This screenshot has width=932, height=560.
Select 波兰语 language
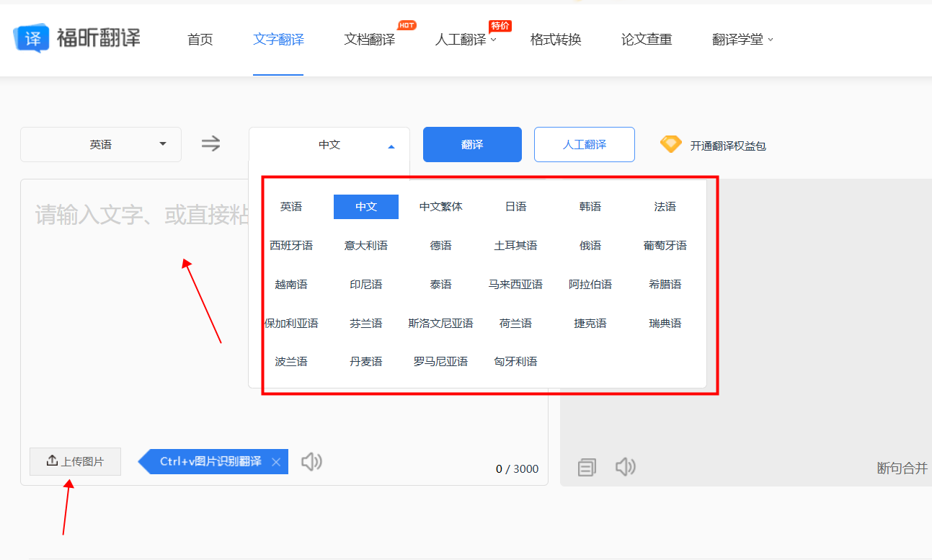point(291,362)
